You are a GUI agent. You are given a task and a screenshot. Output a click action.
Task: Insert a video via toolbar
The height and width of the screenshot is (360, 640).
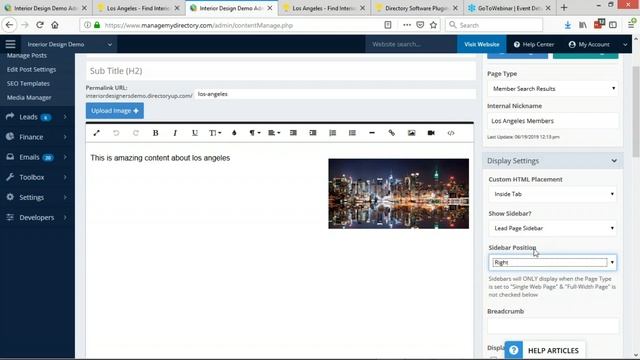tap(431, 133)
